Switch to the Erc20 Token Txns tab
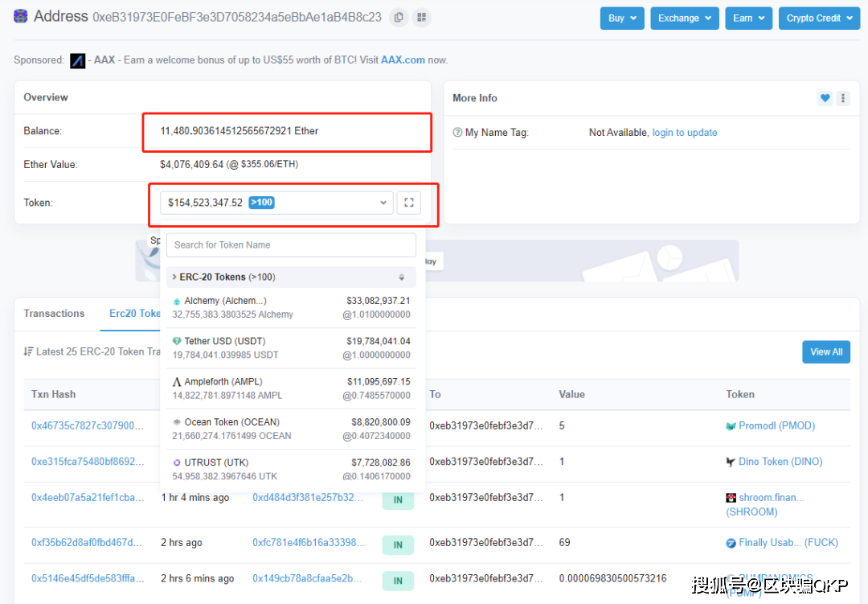This screenshot has width=868, height=604. tap(135, 314)
